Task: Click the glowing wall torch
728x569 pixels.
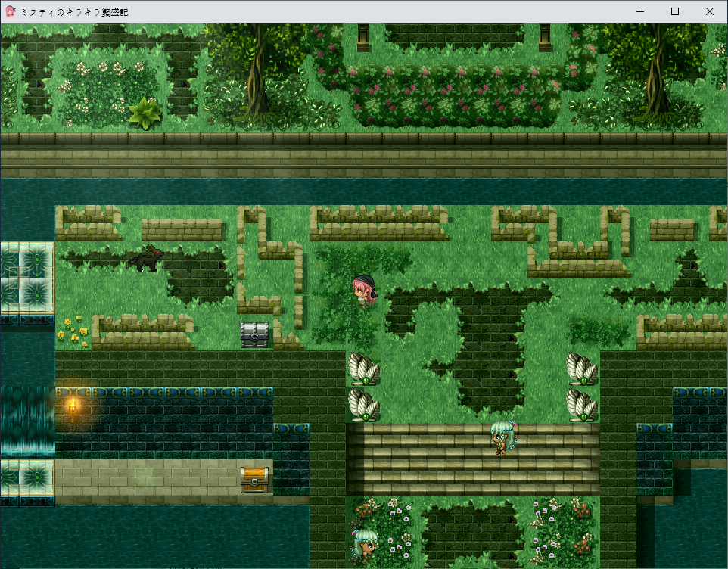Action: click(x=73, y=409)
